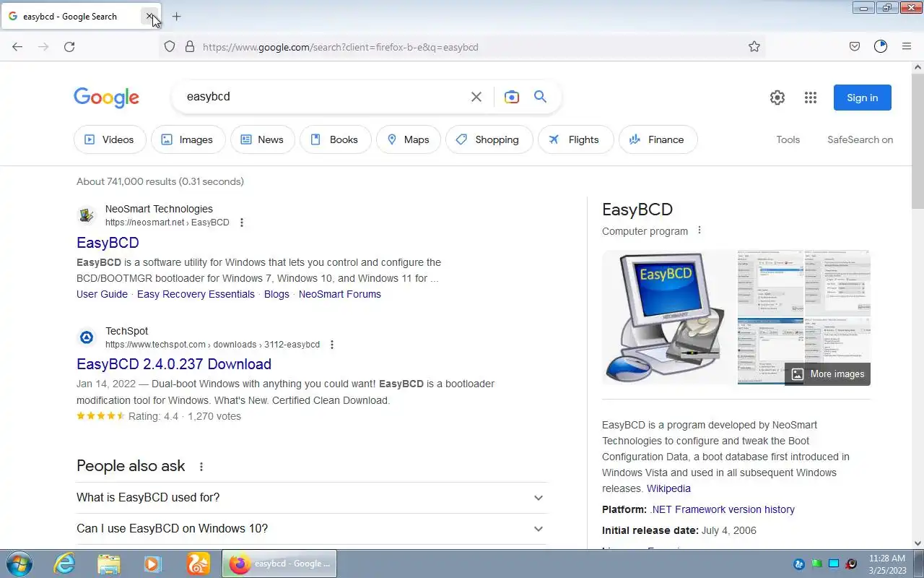Click SafeSearch on setting
The height and width of the screenshot is (578, 924).
(860, 139)
